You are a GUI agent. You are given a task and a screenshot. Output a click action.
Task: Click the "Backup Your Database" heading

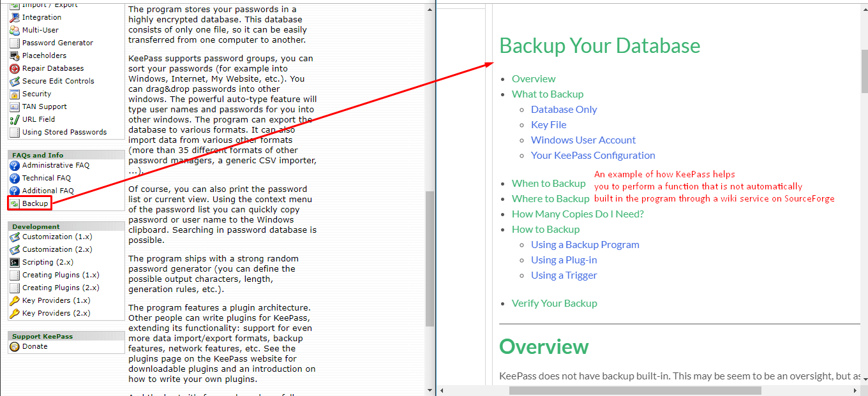[x=599, y=46]
